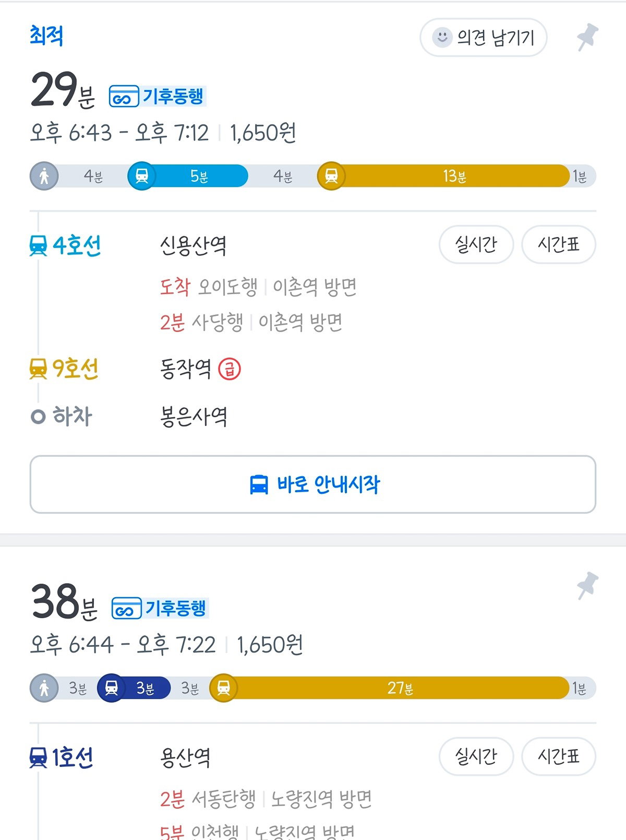This screenshot has height=840, width=626.
Task: Select the blue 4호선 5분 segment icon
Action: coord(141,176)
